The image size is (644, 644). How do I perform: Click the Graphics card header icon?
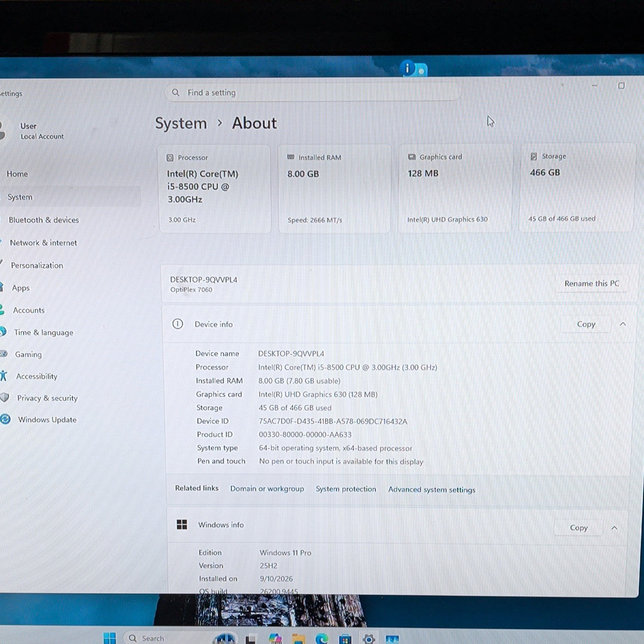(x=412, y=157)
